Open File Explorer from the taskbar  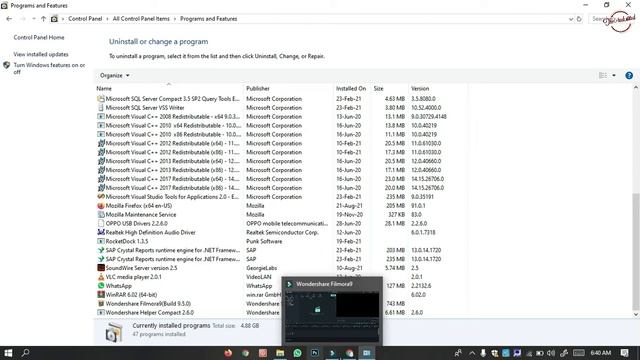(x=280, y=353)
